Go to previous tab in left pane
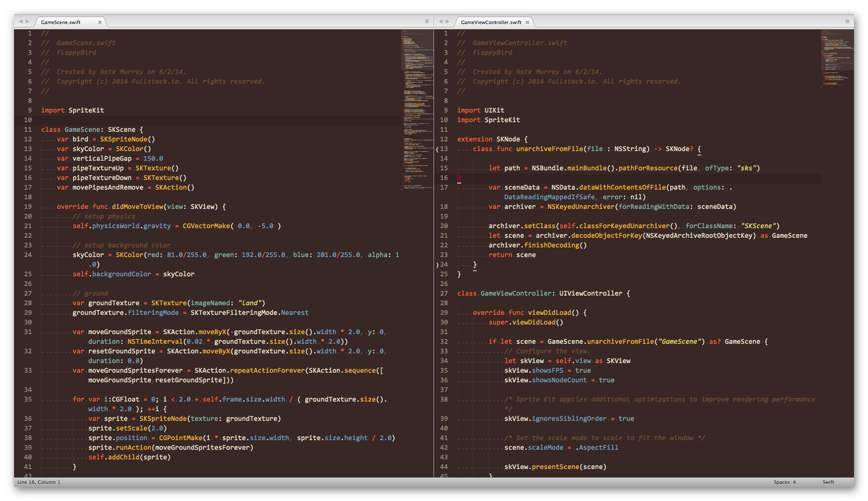The image size is (868, 501). coord(21,21)
